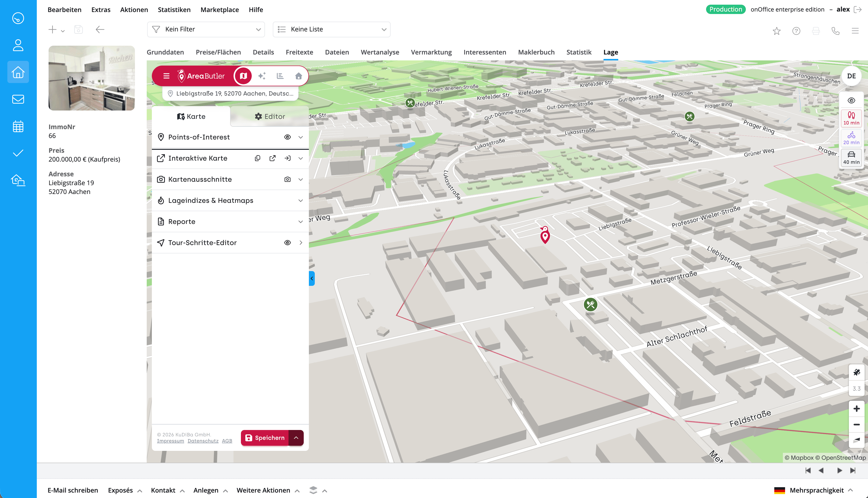
Task: Toggle the 40 min driving isochrone
Action: pos(851,158)
